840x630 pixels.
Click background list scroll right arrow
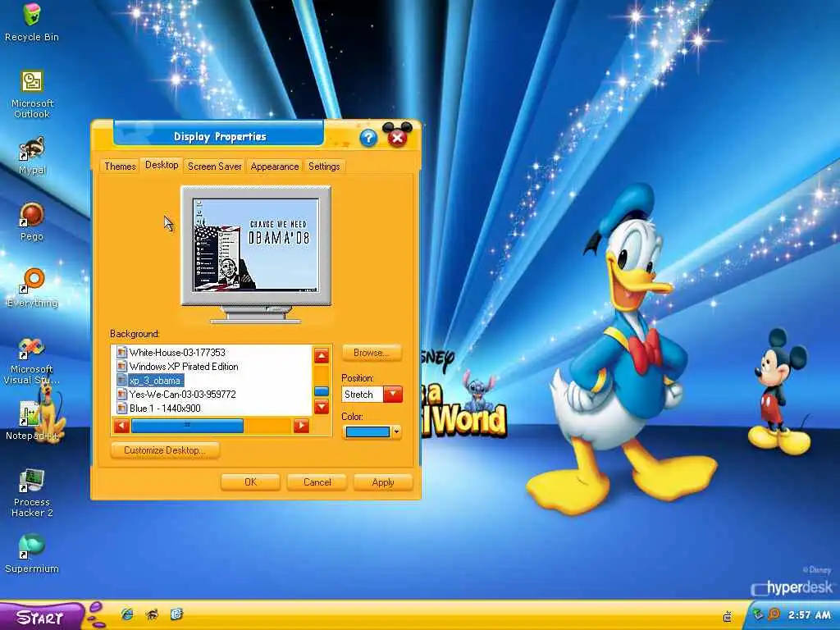tap(301, 426)
